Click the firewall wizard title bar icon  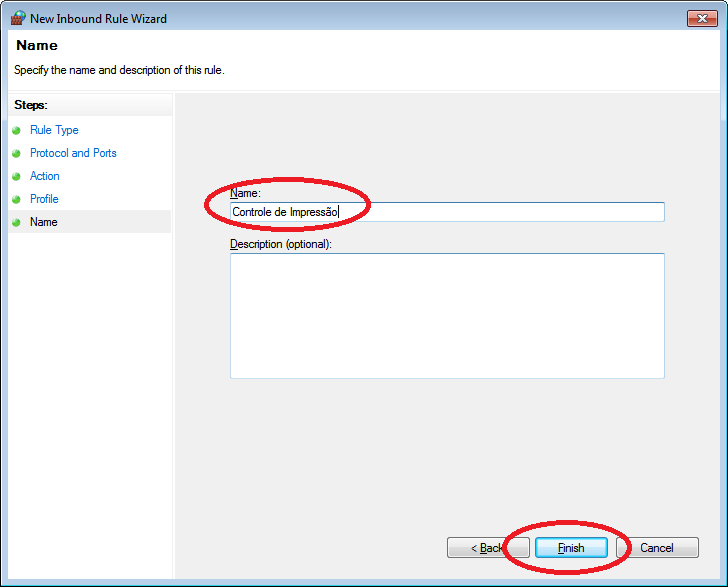pos(18,18)
